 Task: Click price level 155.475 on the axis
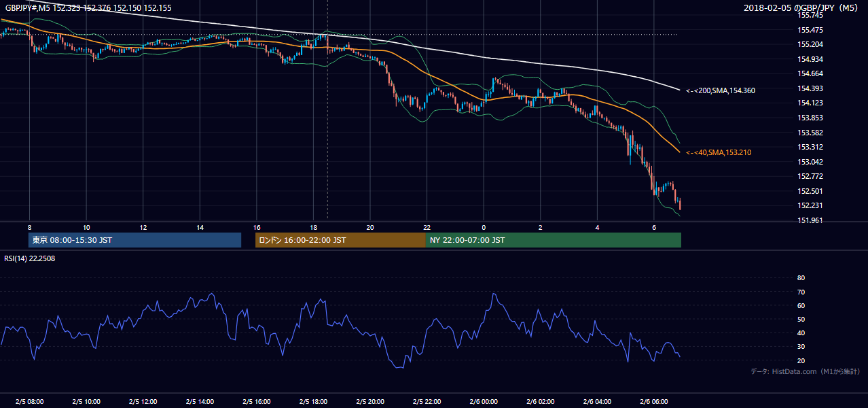(810, 30)
